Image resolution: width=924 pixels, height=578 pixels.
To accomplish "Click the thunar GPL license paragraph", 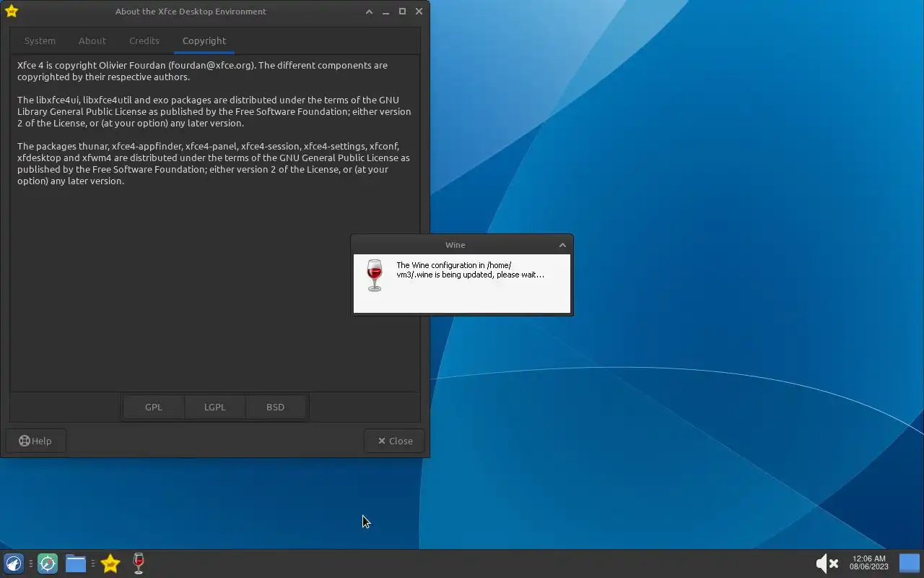I will (214, 163).
